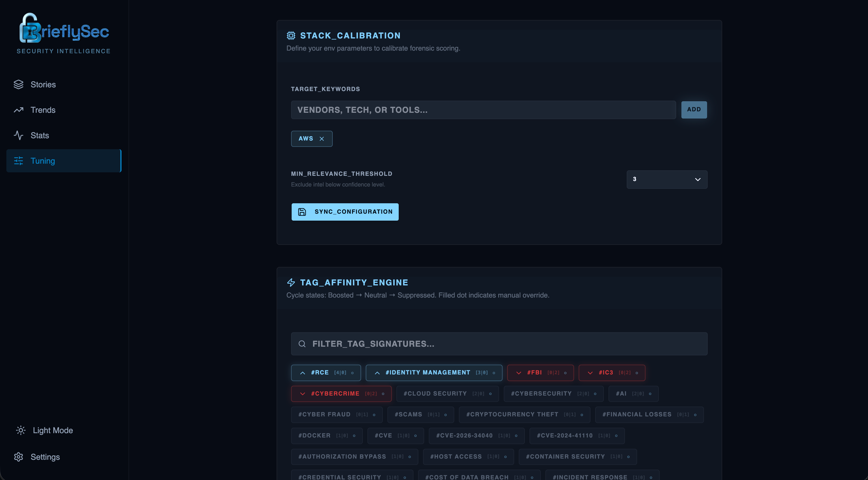Screen dimensions: 868x480
Task: Click the Settings gear icon
Action: (x=19, y=457)
